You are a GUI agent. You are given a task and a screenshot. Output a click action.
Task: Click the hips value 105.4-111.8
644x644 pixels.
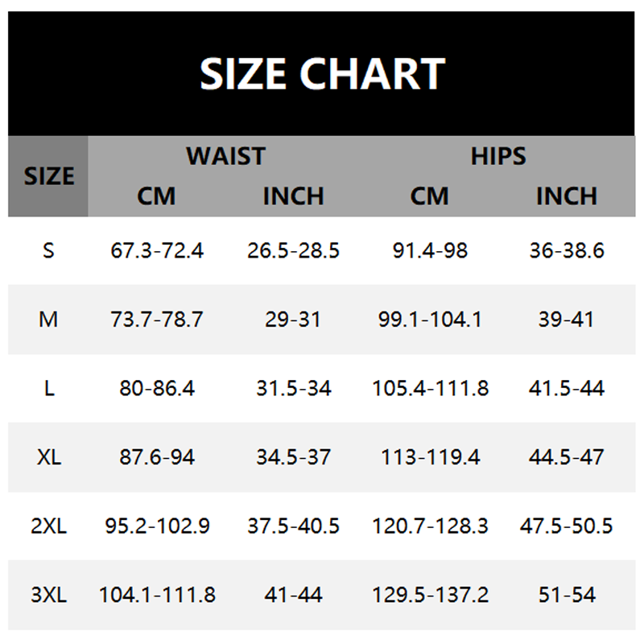[x=430, y=389]
